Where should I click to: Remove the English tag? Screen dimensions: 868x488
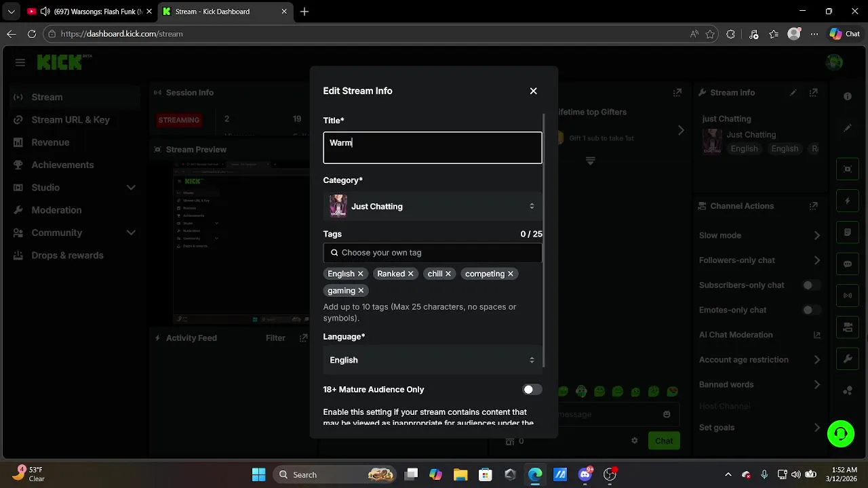click(361, 274)
